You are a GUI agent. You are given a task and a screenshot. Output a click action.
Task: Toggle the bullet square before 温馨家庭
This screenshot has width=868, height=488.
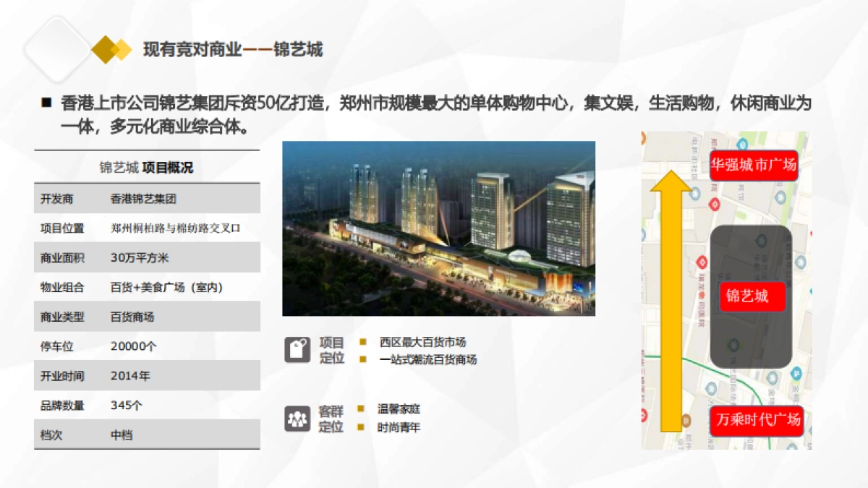tap(359, 408)
